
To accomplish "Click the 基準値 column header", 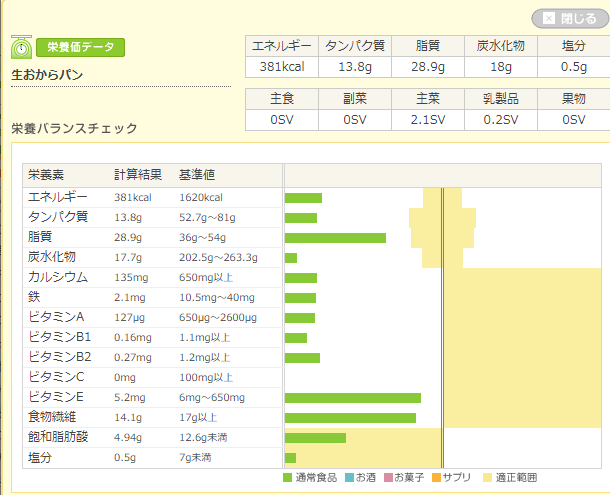I will point(197,175).
